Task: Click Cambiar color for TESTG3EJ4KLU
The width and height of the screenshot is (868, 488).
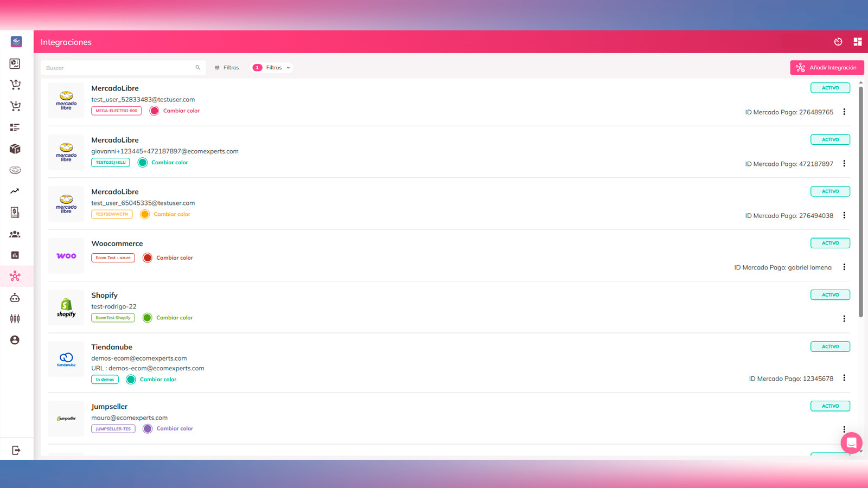Action: 170,163
